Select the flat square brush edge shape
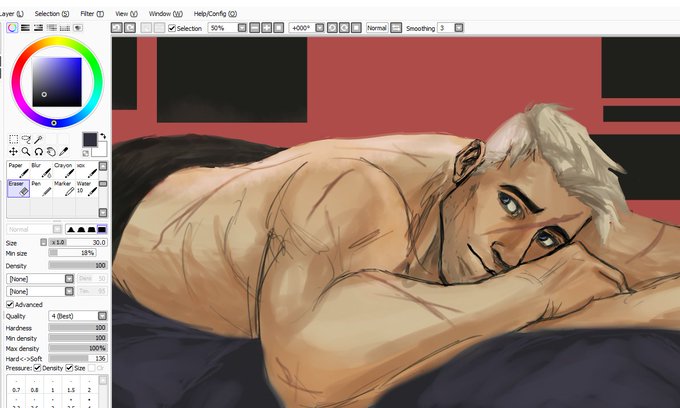 click(x=102, y=229)
